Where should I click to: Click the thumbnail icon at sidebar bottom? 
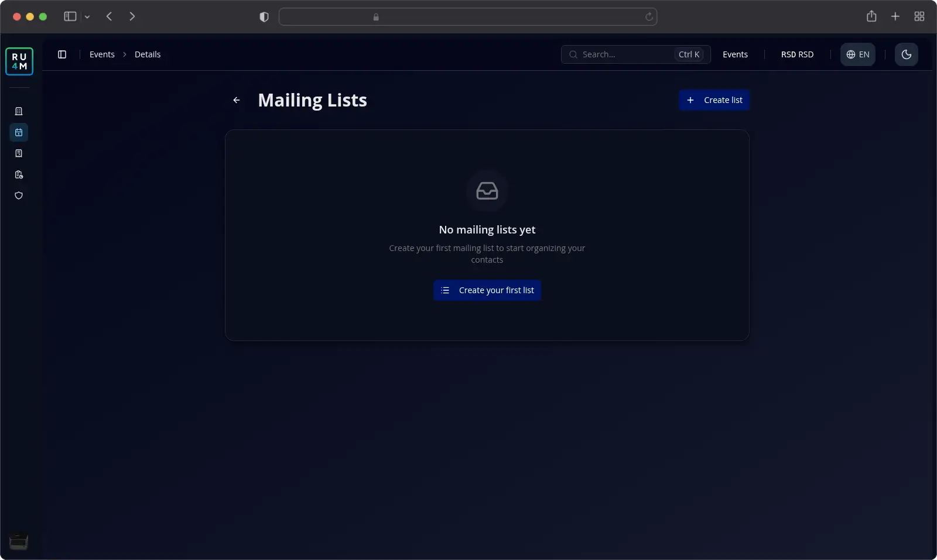pos(19,542)
